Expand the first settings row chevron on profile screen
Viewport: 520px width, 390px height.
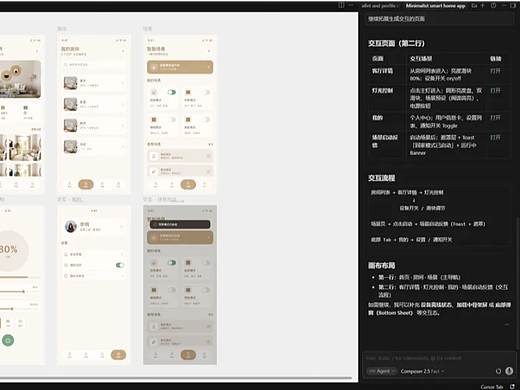(122, 254)
